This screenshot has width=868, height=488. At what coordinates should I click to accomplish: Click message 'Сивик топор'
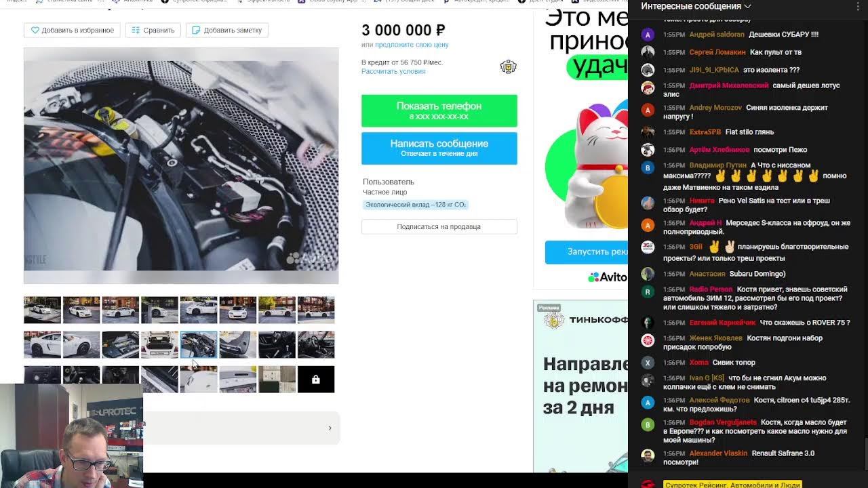[x=734, y=363]
